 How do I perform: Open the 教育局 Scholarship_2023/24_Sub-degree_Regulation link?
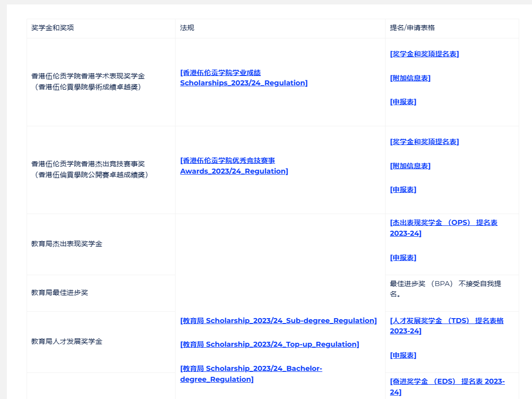pos(279,321)
